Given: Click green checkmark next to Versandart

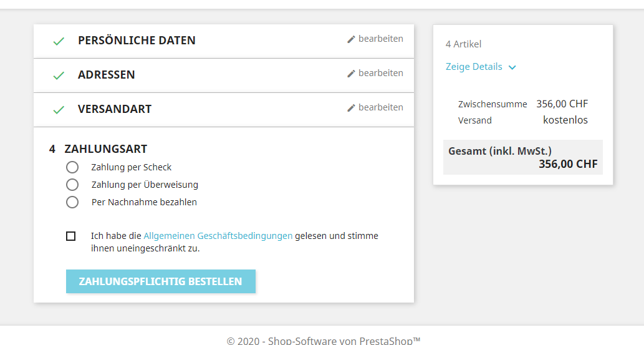Looking at the screenshot, I should (x=59, y=109).
